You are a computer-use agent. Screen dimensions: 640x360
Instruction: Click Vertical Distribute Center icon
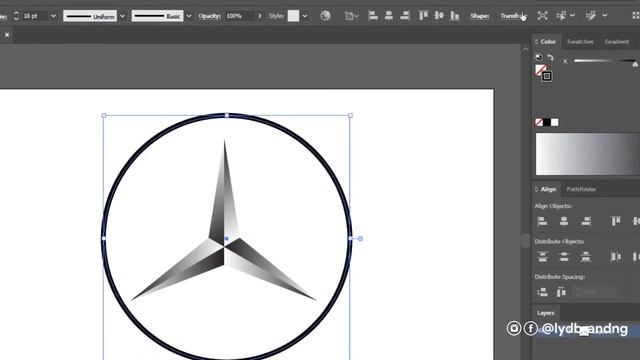(x=564, y=257)
